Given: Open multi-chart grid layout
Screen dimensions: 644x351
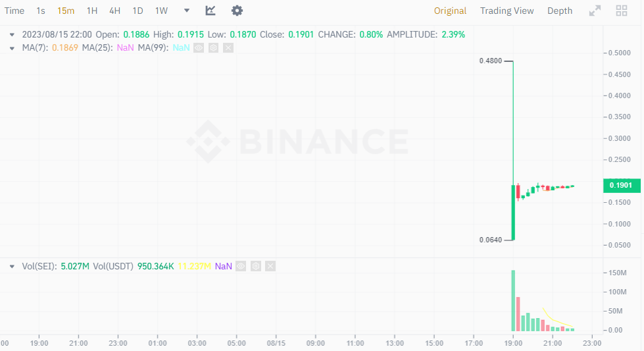Looking at the screenshot, I should [x=622, y=11].
